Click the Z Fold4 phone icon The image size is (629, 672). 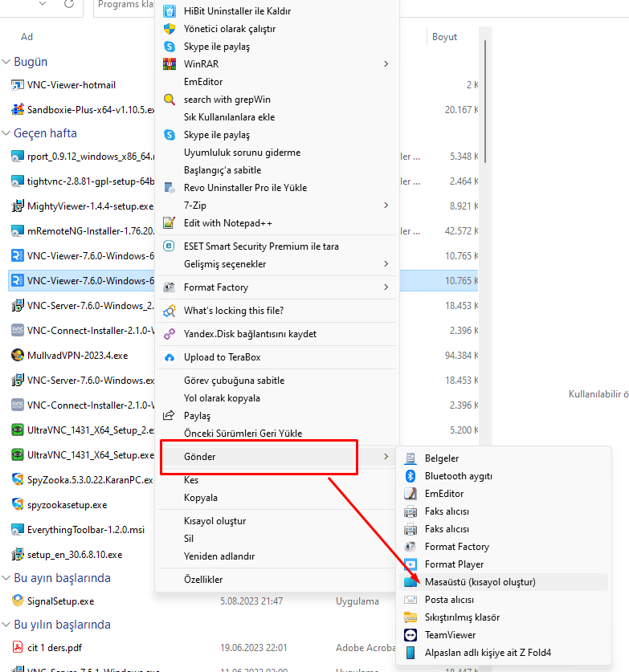point(410,653)
